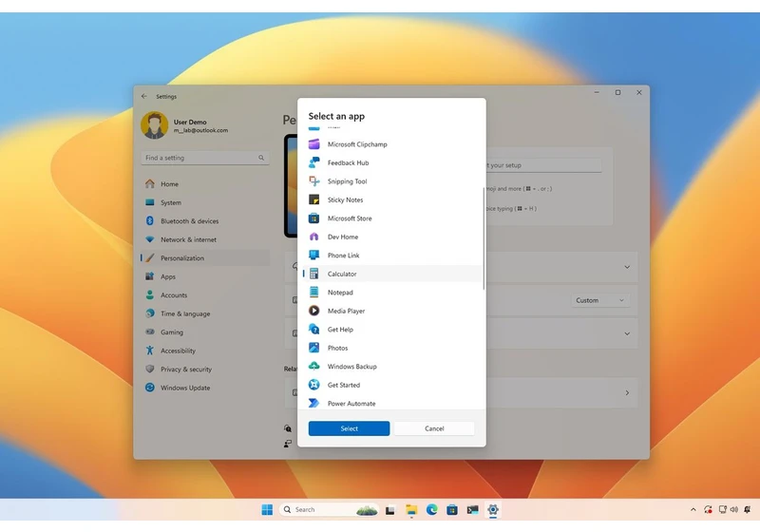The width and height of the screenshot is (760, 532).
Task: Open Windows Update icon in sidebar
Action: [x=150, y=388]
